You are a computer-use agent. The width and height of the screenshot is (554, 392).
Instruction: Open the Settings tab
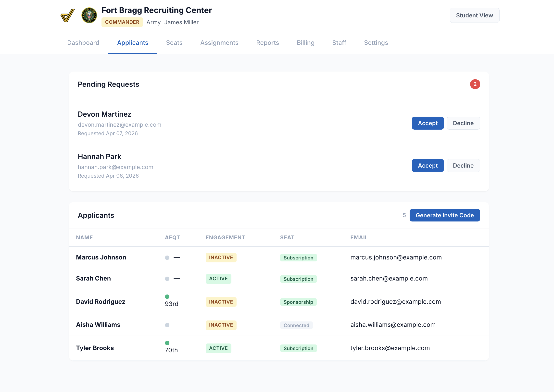click(376, 43)
